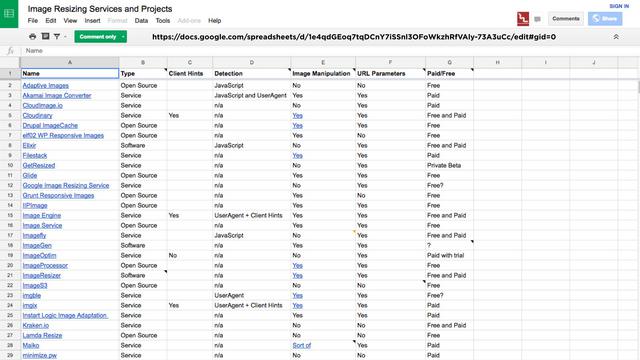Open the Lamda Resize link
This screenshot has width=640, height=360.
click(x=42, y=336)
